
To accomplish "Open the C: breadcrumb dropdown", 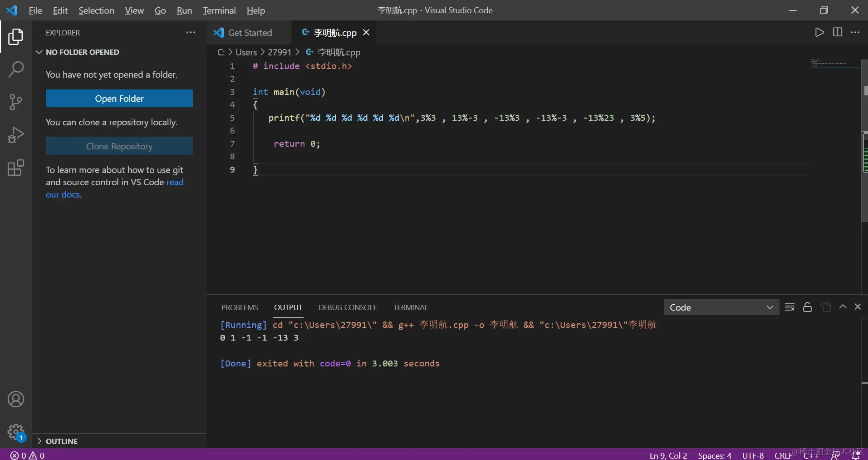I will [221, 52].
